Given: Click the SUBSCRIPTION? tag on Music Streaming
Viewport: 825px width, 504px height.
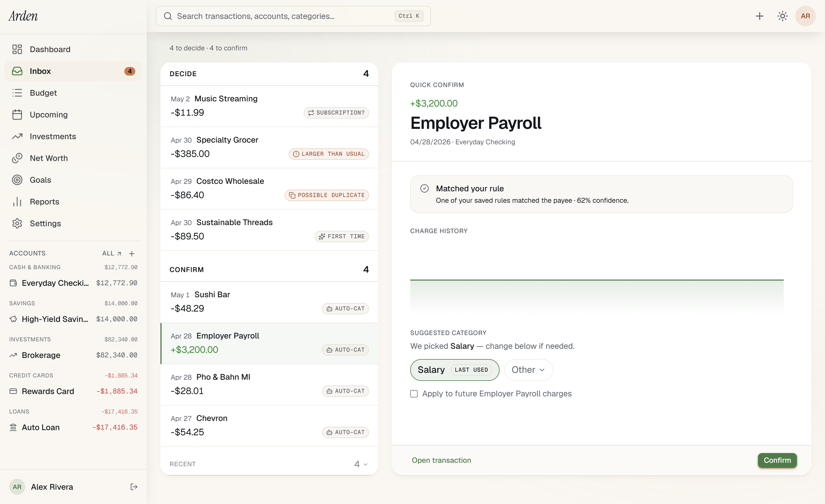Looking at the screenshot, I should tap(336, 113).
